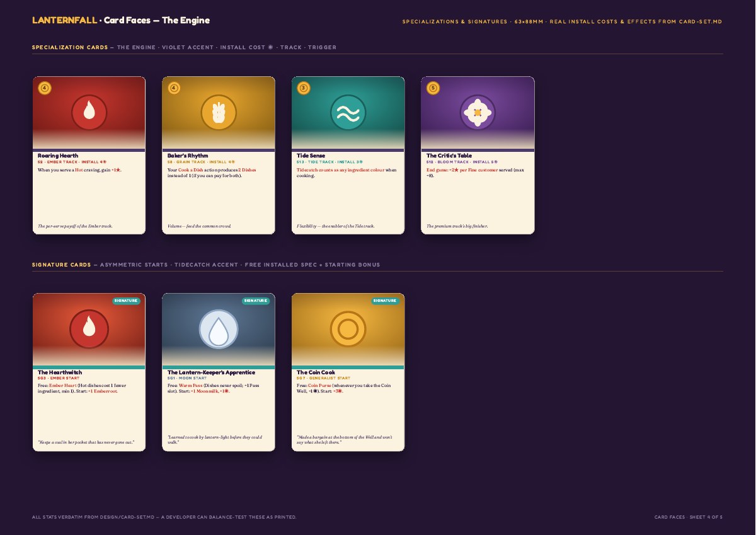Screen dimensions: 756x535
Task: Click the cost 4 badge on Baker's Rhythm
Action: click(174, 88)
